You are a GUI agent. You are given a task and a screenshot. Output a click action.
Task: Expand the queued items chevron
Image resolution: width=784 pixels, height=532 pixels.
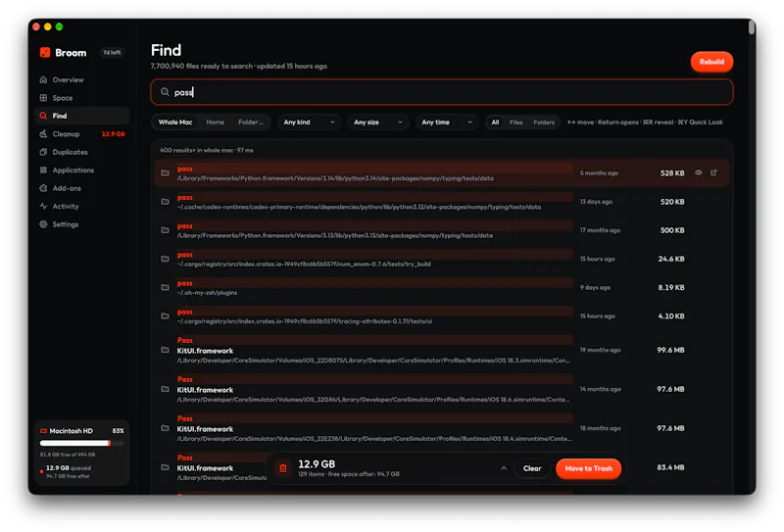(x=504, y=468)
